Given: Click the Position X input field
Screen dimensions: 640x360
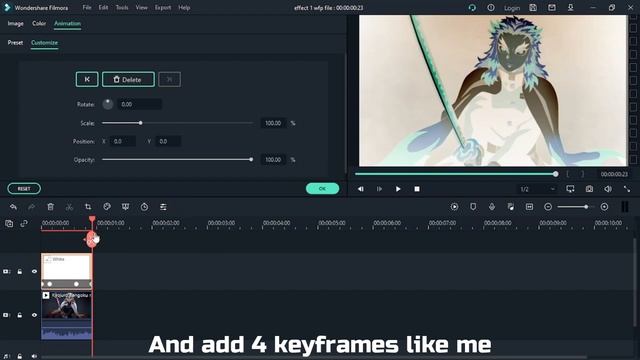Looking at the screenshot, I should (122, 141).
